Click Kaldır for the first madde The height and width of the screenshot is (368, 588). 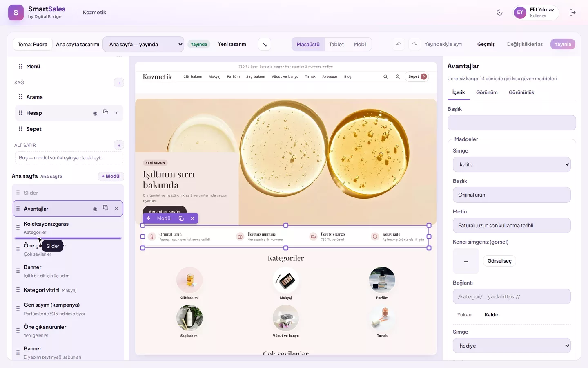(x=491, y=315)
